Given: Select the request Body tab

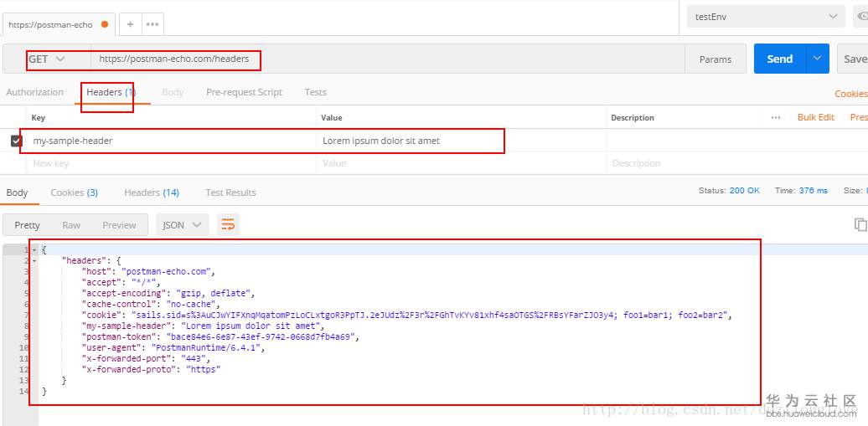Looking at the screenshot, I should (x=173, y=92).
